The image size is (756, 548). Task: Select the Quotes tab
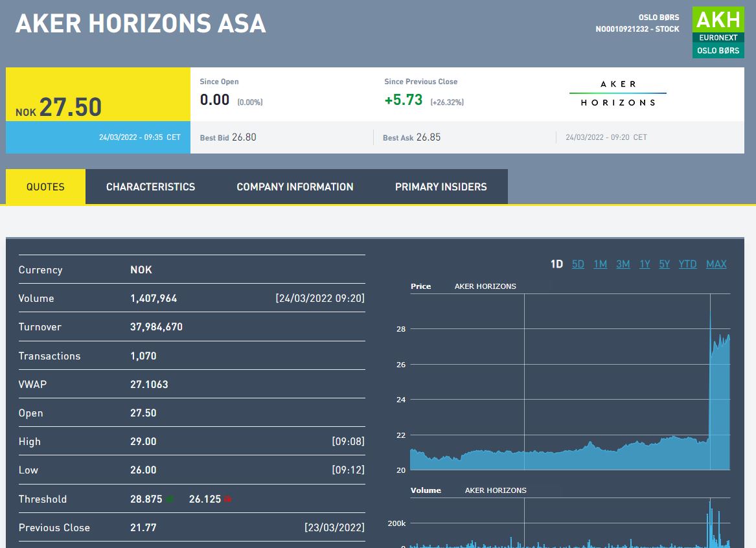[45, 187]
